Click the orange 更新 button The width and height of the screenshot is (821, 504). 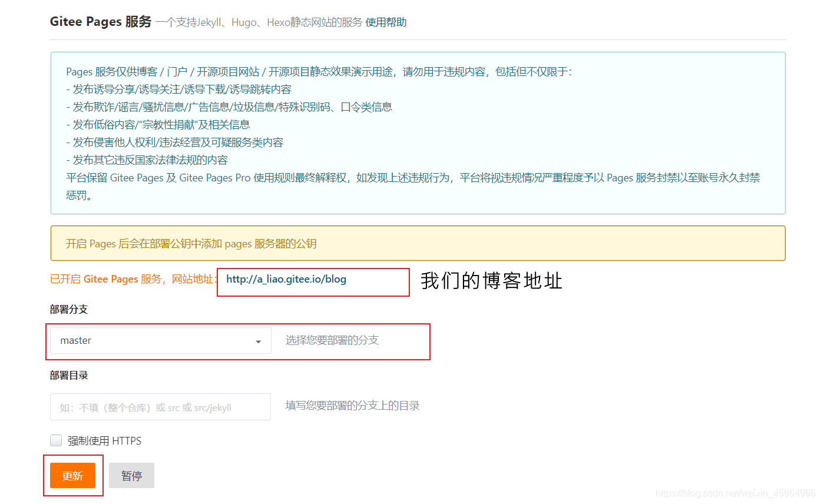click(x=72, y=476)
